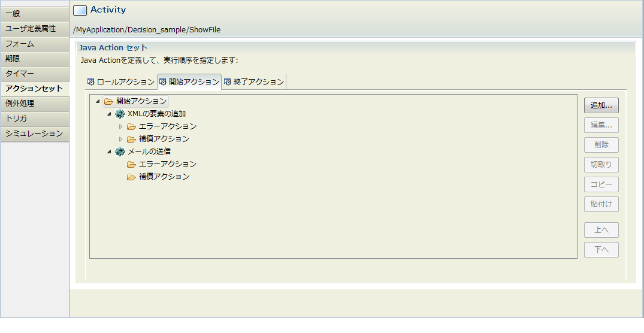Click the 終了アクション tab icon
This screenshot has width=644, height=333.
coord(227,82)
